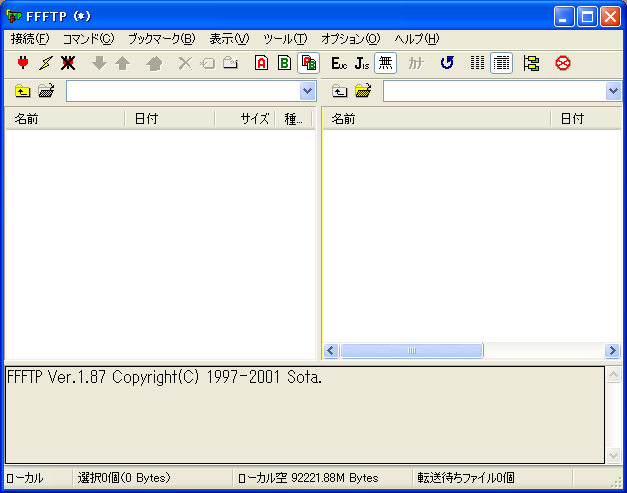Click remote pane scroll right arrow
627x493 pixels.
pos(612,351)
